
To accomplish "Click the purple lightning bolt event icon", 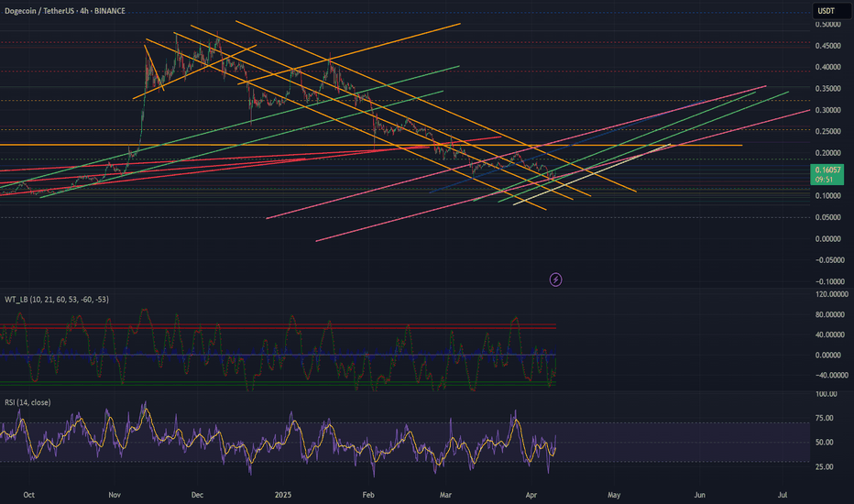I will coord(555,279).
